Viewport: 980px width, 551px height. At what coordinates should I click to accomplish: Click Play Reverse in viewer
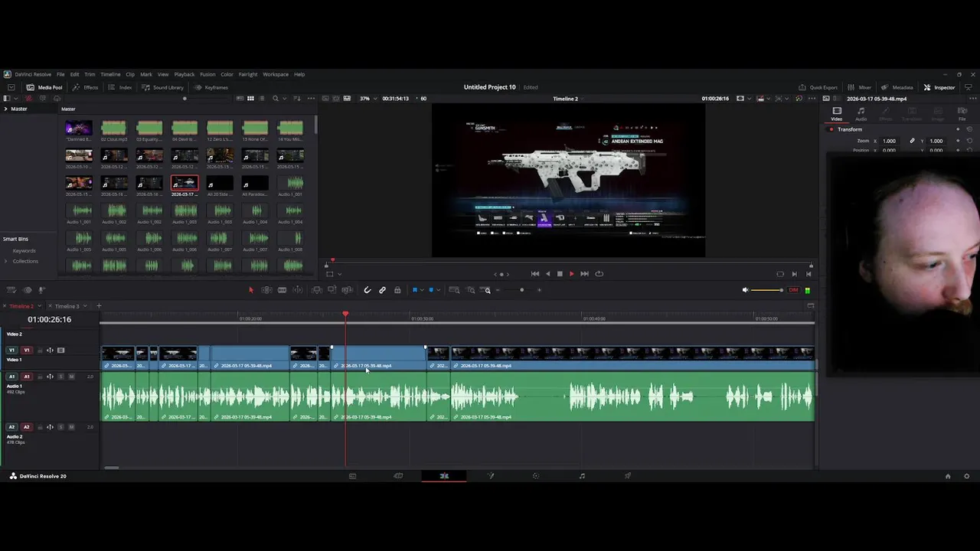coord(547,274)
